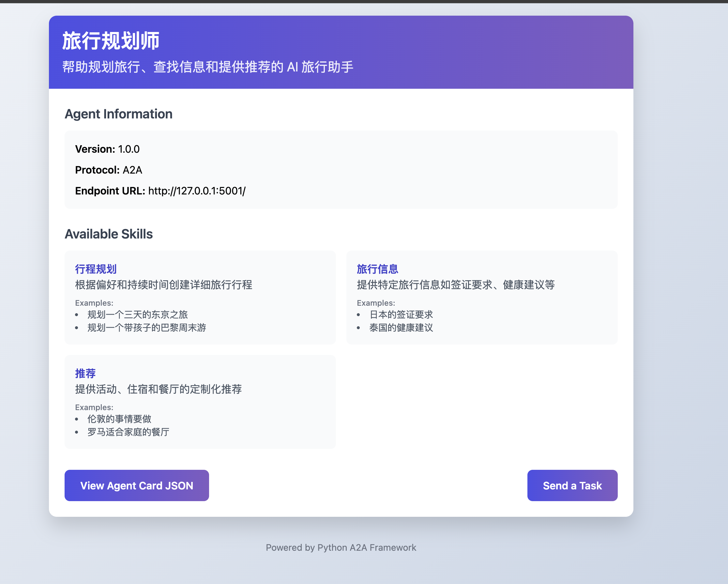The width and height of the screenshot is (728, 584).
Task: Click the endpoint URL http://127.0.0.1:5001/
Action: (x=197, y=191)
